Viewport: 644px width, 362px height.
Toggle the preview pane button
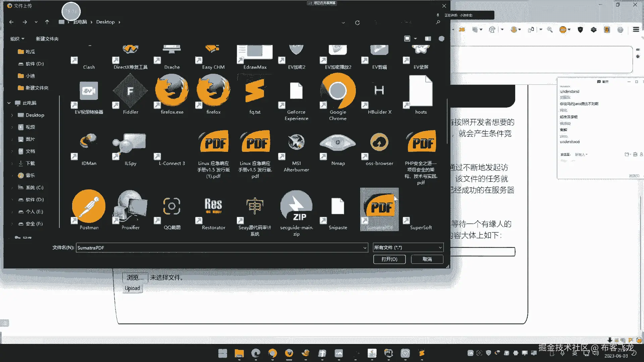428,39
